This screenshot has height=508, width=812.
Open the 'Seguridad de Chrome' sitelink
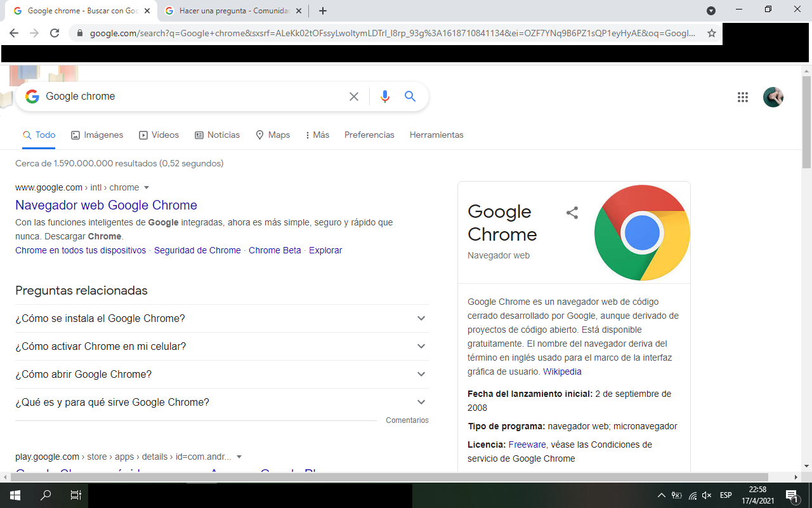pyautogui.click(x=197, y=250)
